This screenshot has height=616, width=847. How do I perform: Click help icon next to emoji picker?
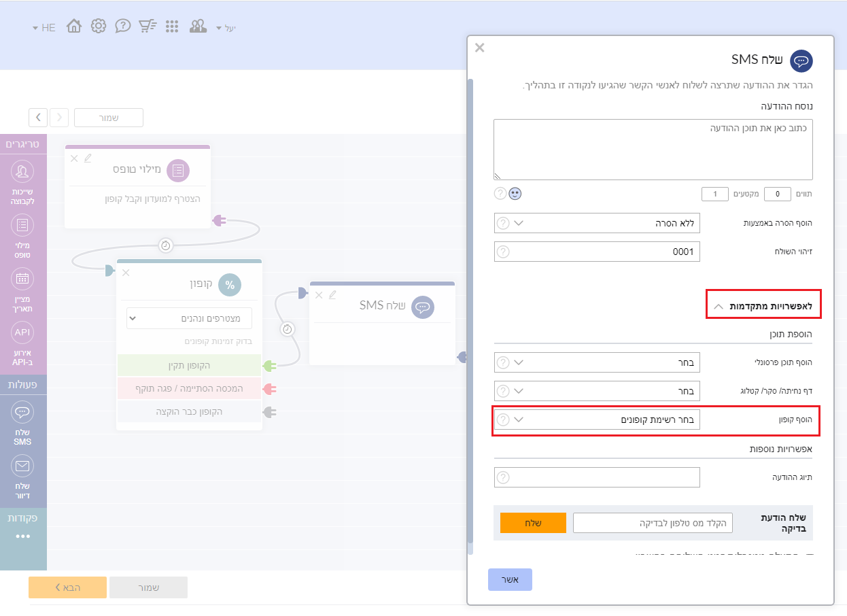click(500, 194)
